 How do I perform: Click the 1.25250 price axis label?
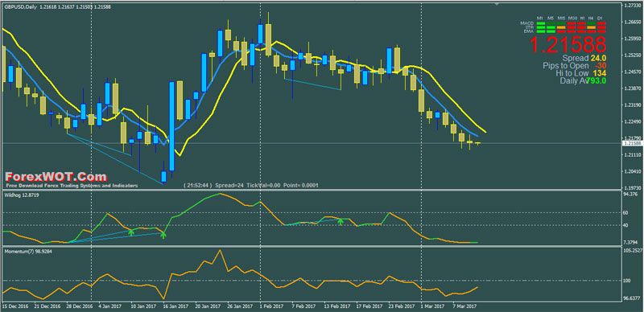632,55
